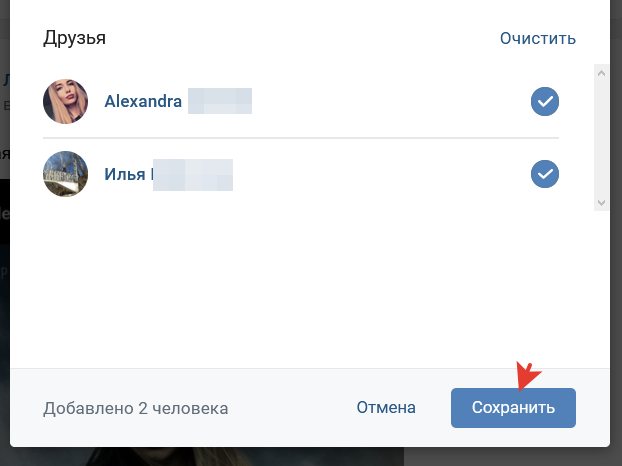Click the scrollbar down arrow

pyautogui.click(x=601, y=203)
